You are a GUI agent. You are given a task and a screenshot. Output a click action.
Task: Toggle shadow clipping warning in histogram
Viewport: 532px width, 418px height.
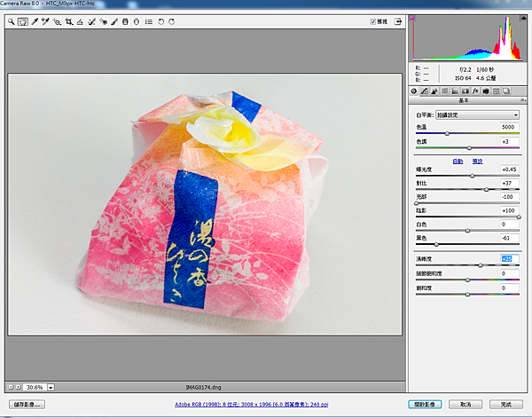click(x=412, y=18)
